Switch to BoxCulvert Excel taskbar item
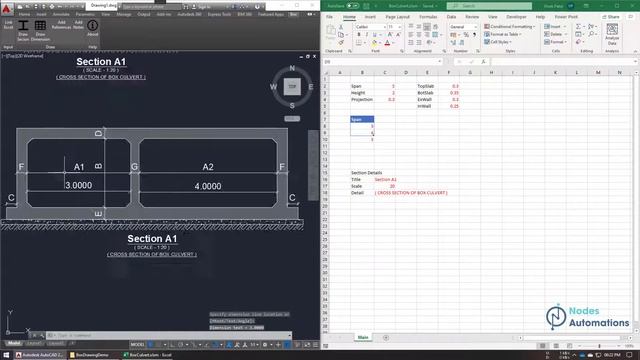 148,355
